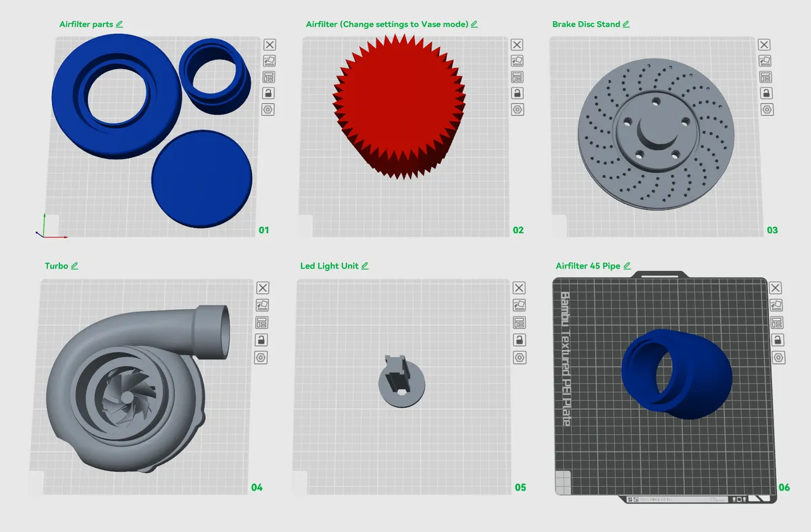Click the plate number label '02'
811x532 pixels.
(518, 230)
